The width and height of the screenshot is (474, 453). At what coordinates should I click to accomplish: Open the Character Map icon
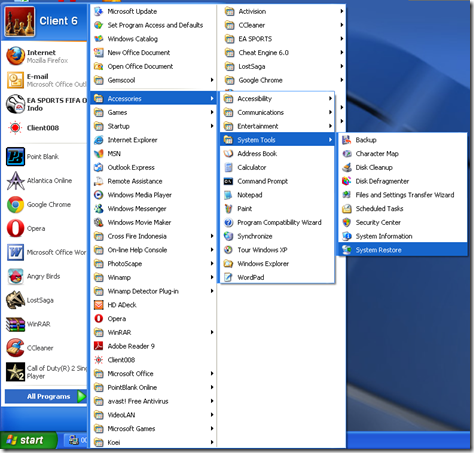pos(347,154)
